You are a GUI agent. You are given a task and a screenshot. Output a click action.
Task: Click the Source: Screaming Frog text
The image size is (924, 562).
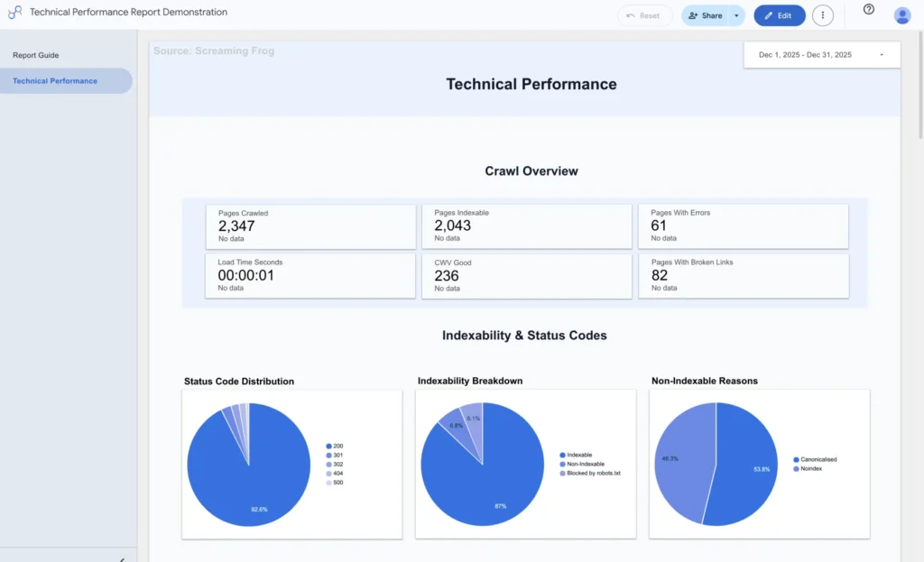point(214,51)
